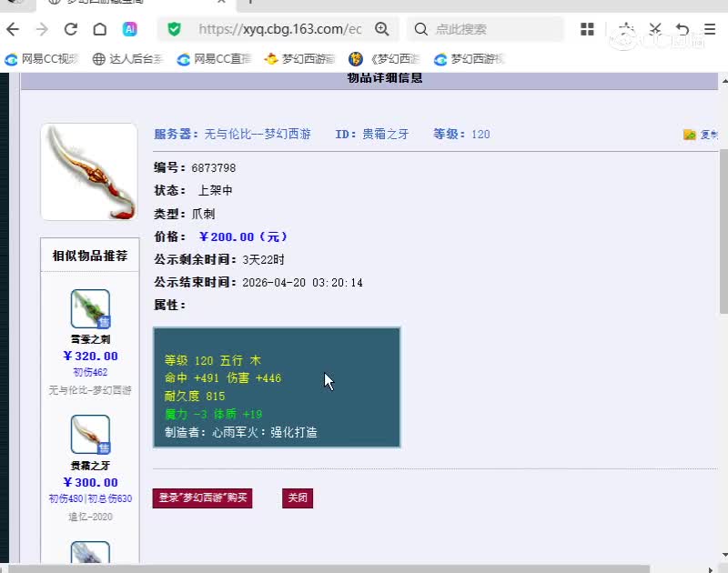Click the 命中 +491 伤害 +446 line
Screen dimensions: 728x573
click(223, 378)
